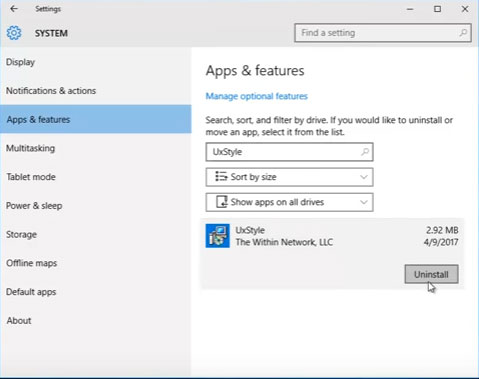Click the UxStyle installer app icon
The width and height of the screenshot is (479, 379).
pos(217,236)
